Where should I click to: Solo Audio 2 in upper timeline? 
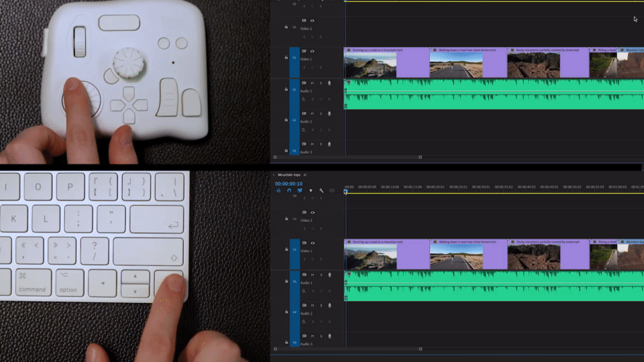(x=321, y=114)
